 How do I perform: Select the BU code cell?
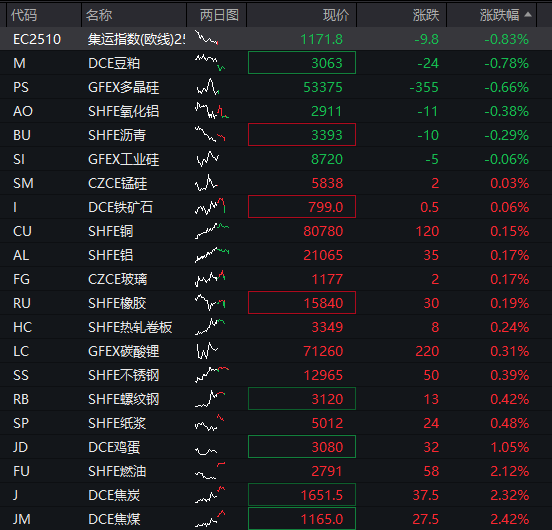click(x=22, y=135)
